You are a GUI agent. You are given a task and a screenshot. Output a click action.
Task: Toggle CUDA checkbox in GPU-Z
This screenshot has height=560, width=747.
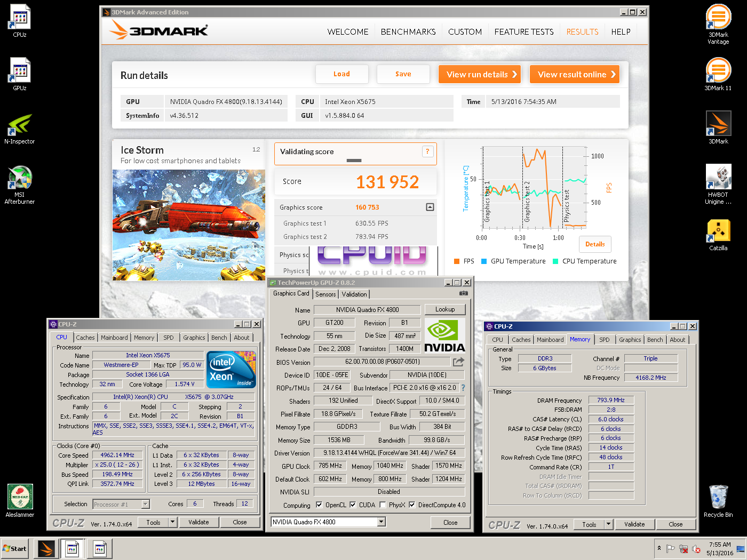(353, 505)
